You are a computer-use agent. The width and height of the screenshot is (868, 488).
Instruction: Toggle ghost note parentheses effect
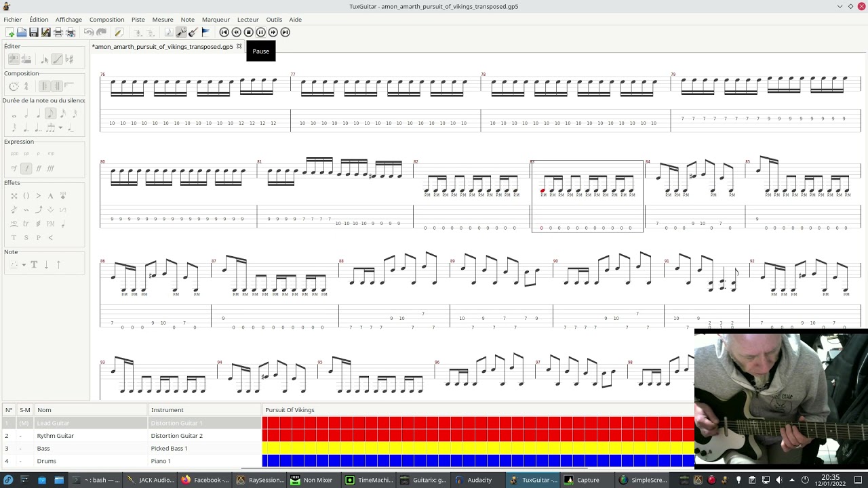[26, 196]
